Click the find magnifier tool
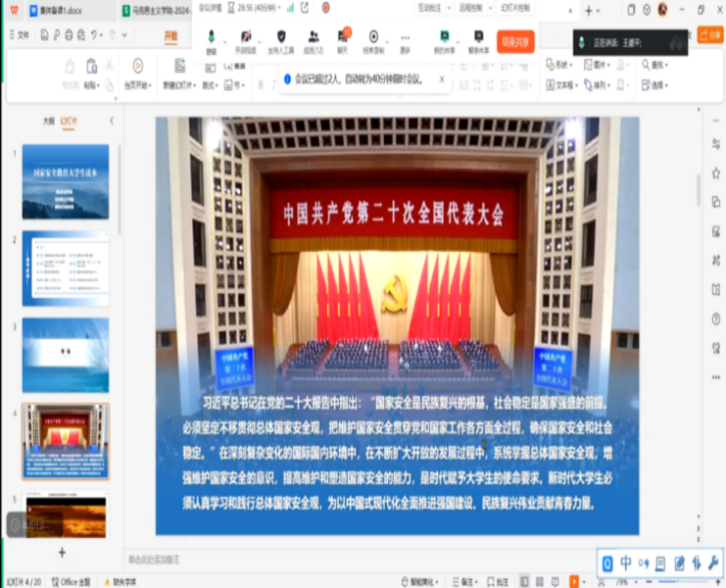 pyautogui.click(x=654, y=65)
